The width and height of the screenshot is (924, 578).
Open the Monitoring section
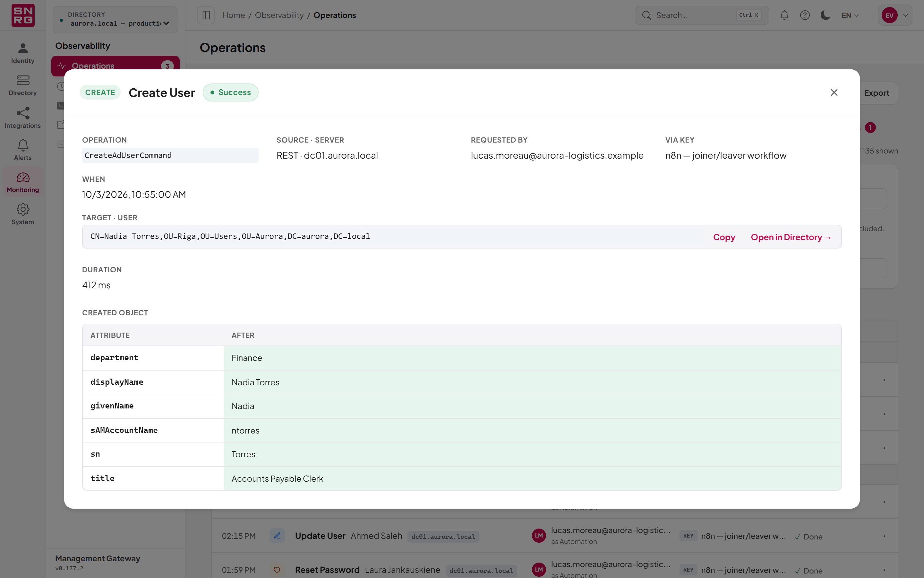click(22, 182)
